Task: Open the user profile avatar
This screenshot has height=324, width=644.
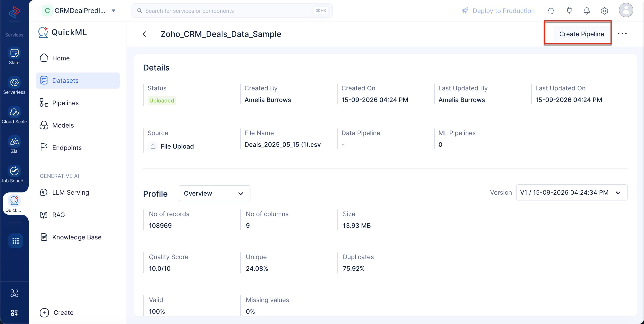Action: [626, 10]
